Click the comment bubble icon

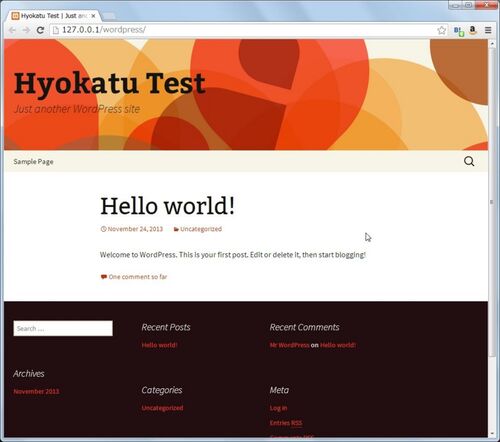point(104,277)
